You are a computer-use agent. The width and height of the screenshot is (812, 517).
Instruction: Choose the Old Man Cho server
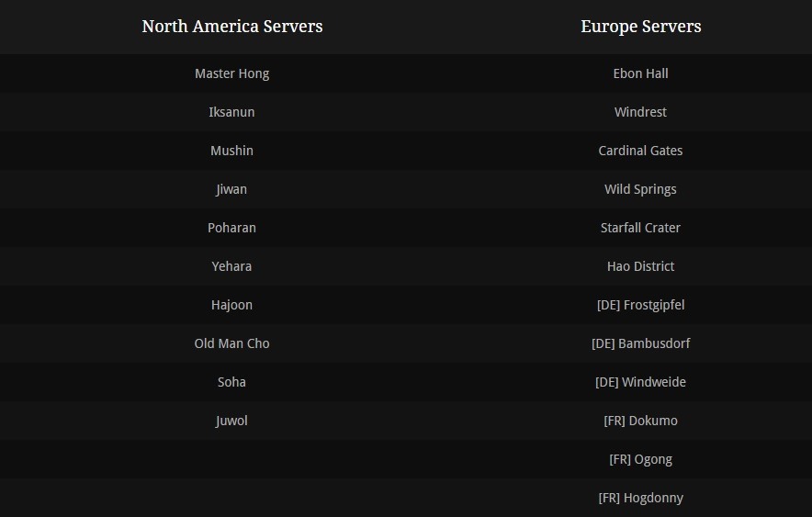click(x=231, y=343)
